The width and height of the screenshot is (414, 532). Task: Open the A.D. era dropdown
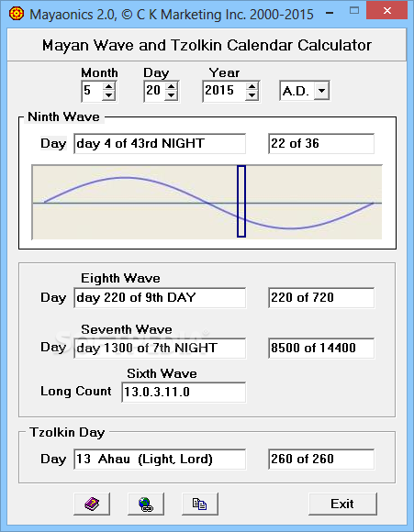point(321,91)
